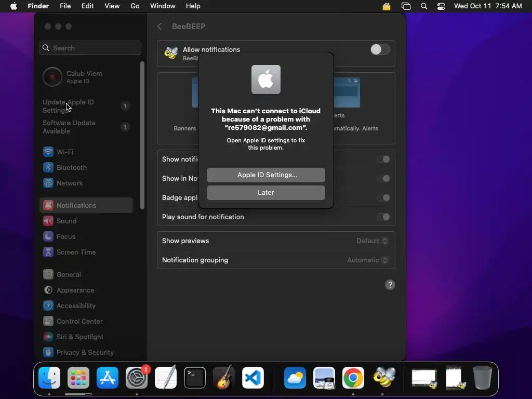Open Google Chrome from the Dock
This screenshot has height=399, width=532.
point(353,378)
